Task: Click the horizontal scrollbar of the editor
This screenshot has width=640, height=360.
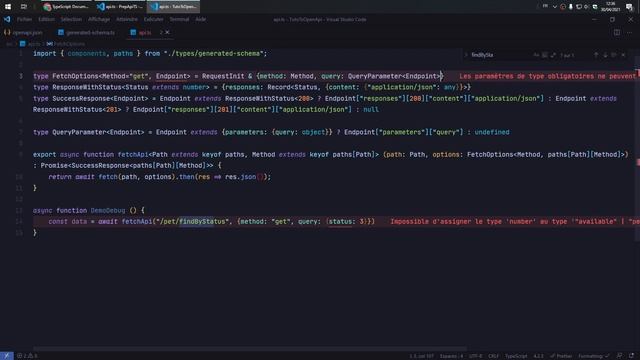Action: 250,349
